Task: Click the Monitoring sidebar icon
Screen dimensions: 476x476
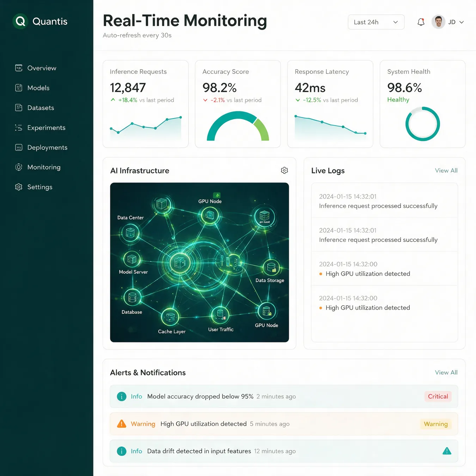Action: tap(19, 167)
